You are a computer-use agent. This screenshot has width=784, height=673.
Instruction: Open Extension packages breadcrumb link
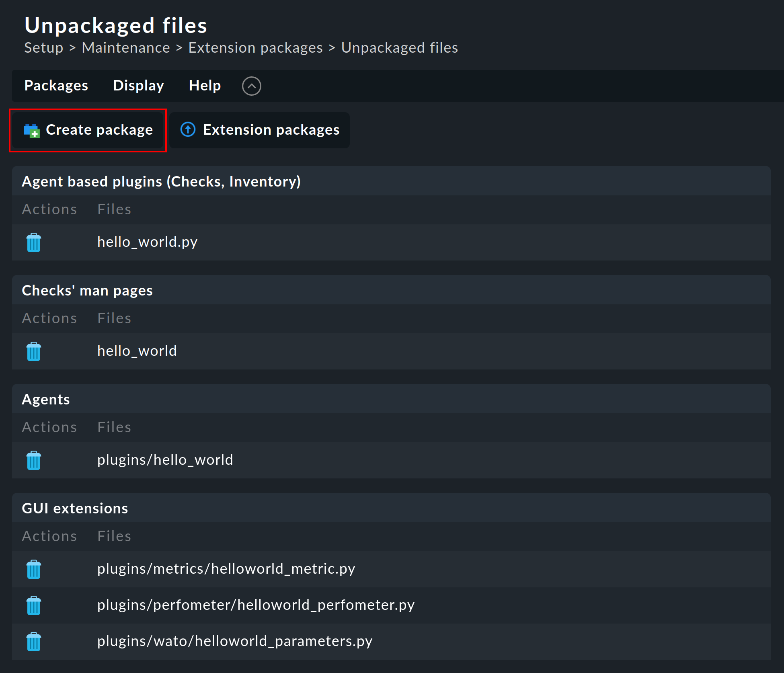point(255,48)
